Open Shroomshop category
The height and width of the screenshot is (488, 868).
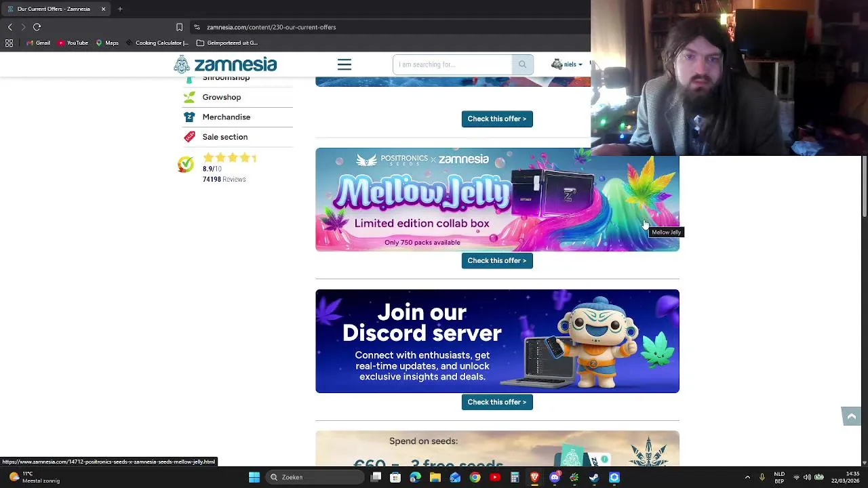pyautogui.click(x=226, y=79)
